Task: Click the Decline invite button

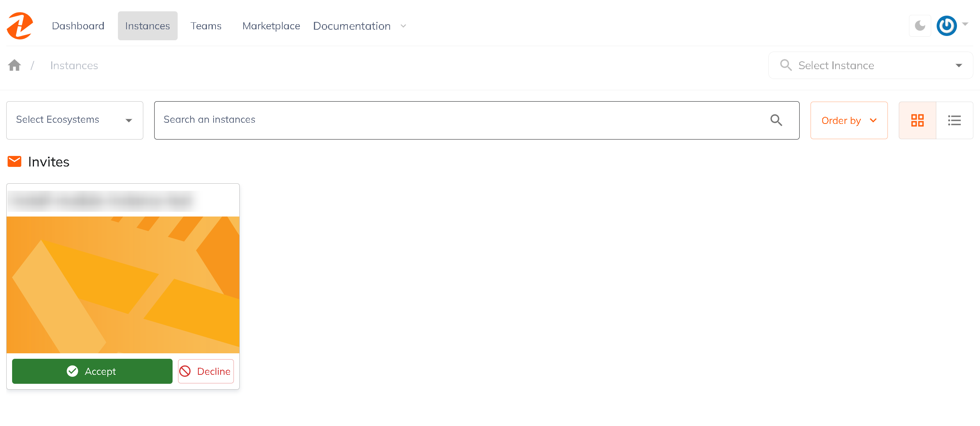Action: [x=205, y=371]
